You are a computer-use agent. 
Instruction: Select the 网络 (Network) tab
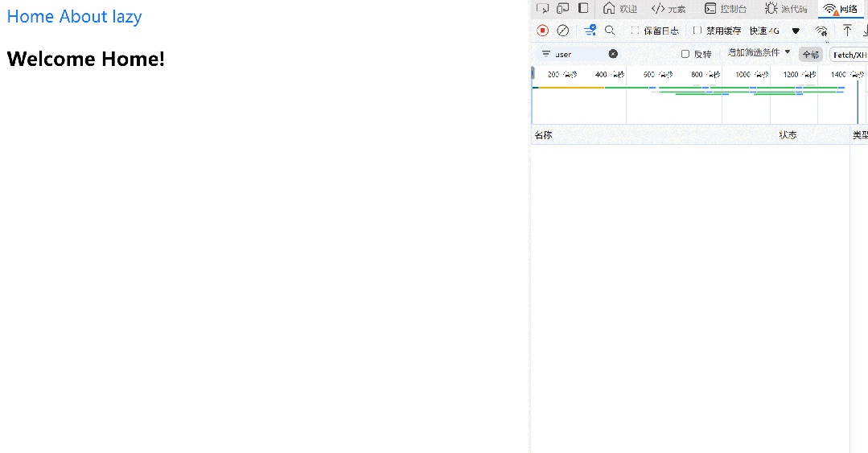pos(841,8)
